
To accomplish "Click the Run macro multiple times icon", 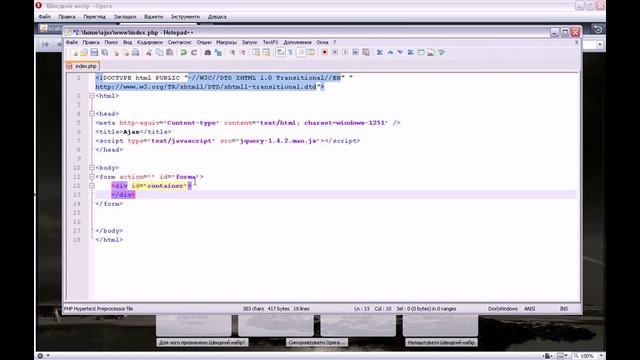I will click(356, 53).
